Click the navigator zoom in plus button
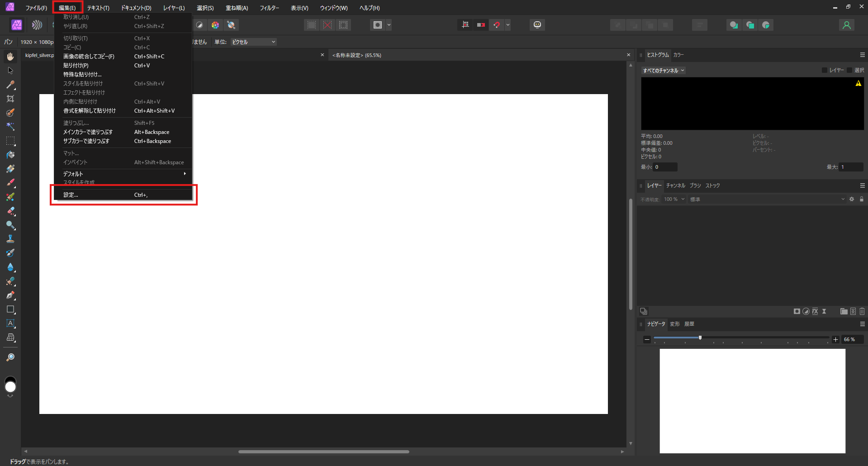 835,339
